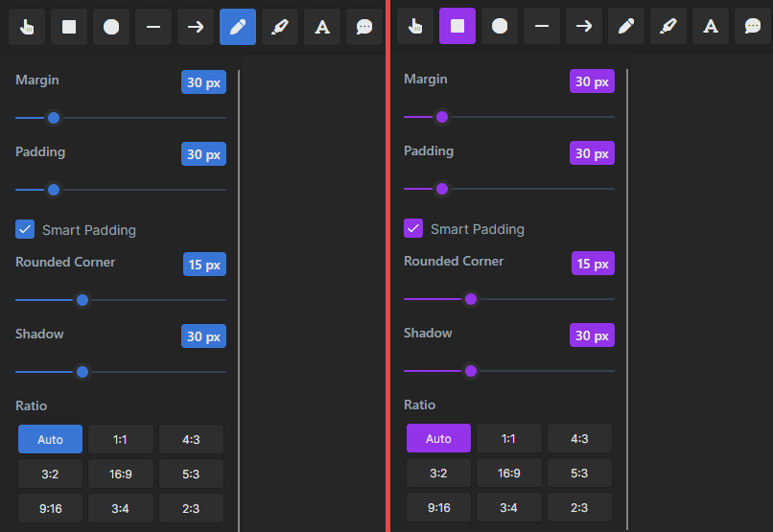The image size is (773, 532).
Task: Select the line tool in blue panel
Action: 153,27
